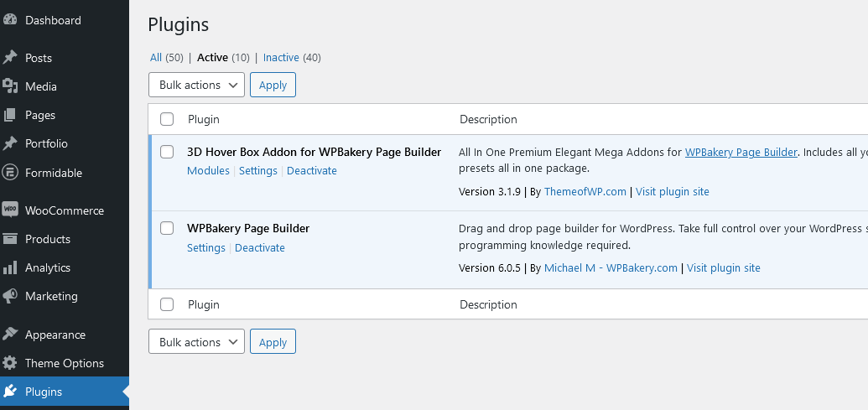Open Modules link for 3D Hover Box
Screen dimensions: 868x410
pyautogui.click(x=208, y=170)
